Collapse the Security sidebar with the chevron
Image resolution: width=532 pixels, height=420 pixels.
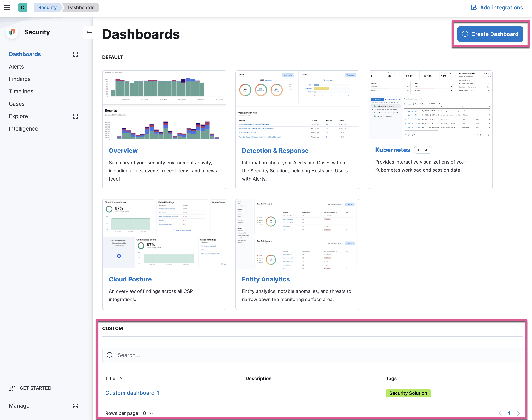tap(89, 32)
